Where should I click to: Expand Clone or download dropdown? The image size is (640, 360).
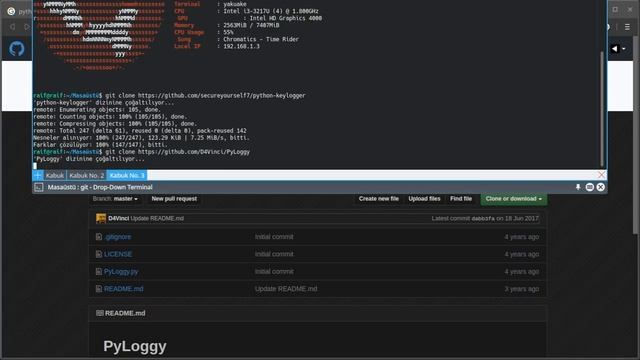point(513,199)
